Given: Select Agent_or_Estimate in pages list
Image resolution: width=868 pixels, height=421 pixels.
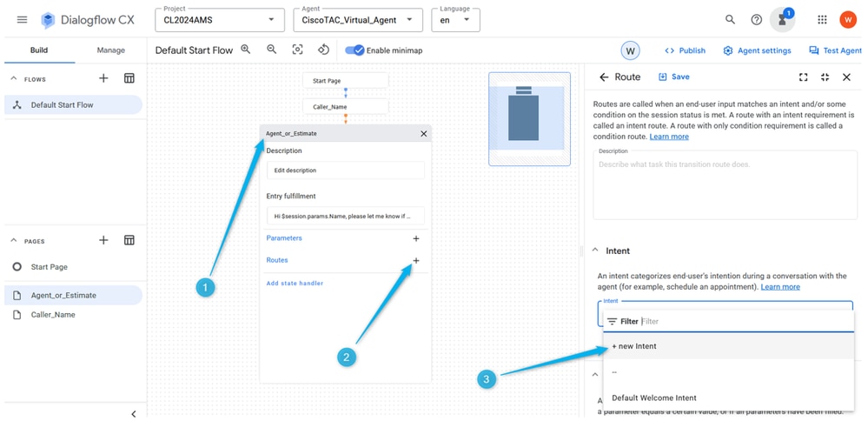Looking at the screenshot, I should (x=73, y=295).
